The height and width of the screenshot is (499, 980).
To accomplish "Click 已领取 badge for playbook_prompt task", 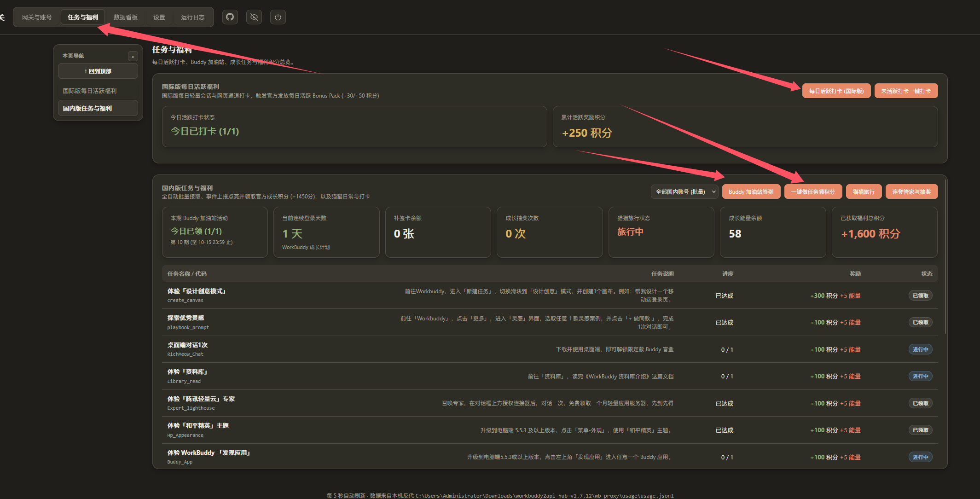I will pos(921,323).
